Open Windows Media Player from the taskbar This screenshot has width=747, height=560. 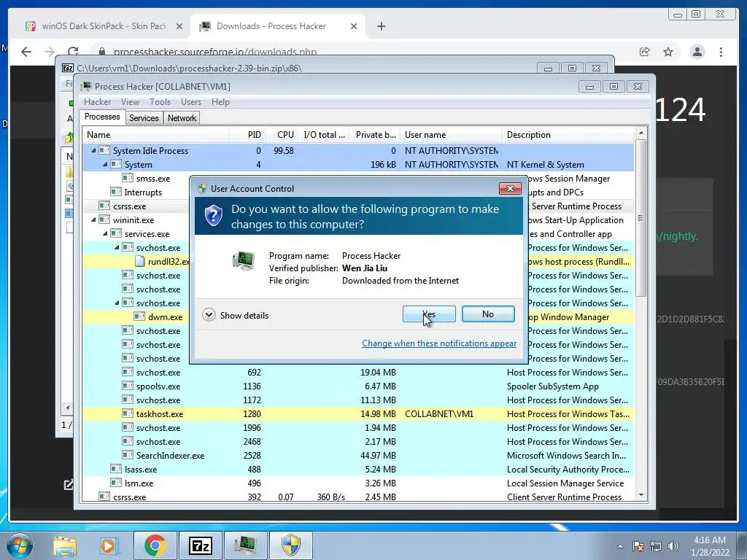coord(109,545)
